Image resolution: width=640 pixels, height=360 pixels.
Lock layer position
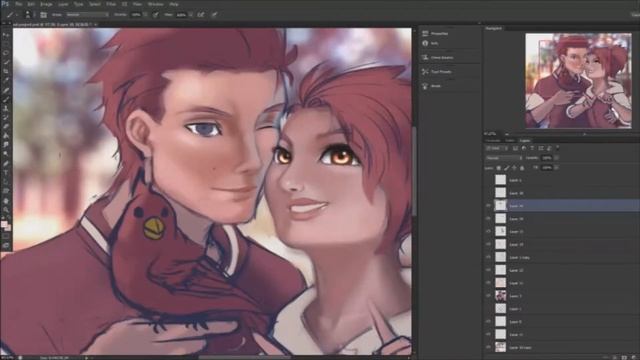click(x=514, y=168)
